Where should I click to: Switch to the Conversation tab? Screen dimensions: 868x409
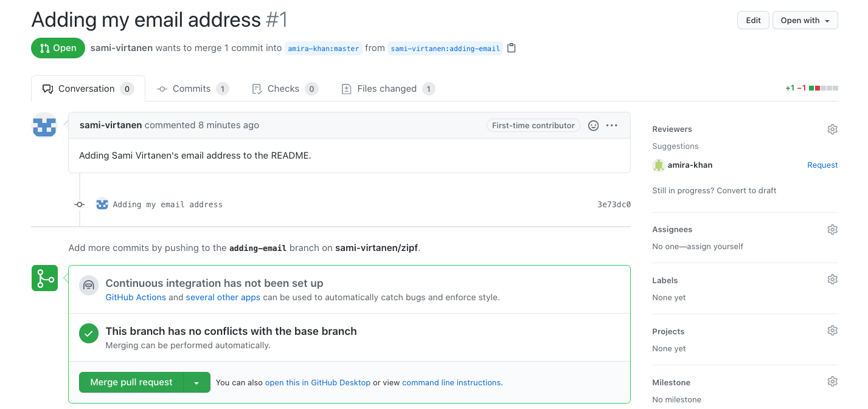[x=88, y=89]
